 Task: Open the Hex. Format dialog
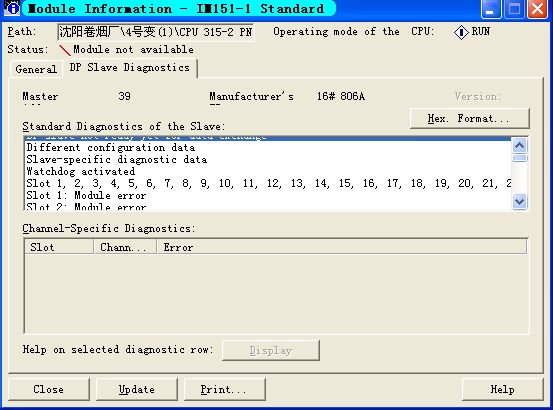469,118
